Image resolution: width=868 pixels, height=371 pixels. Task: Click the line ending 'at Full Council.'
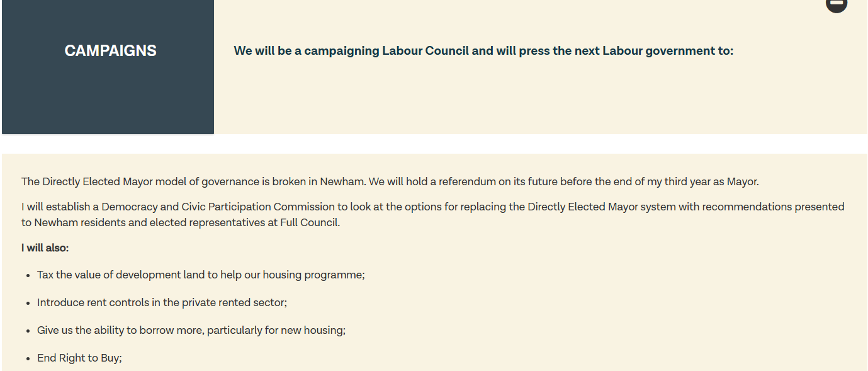click(181, 222)
